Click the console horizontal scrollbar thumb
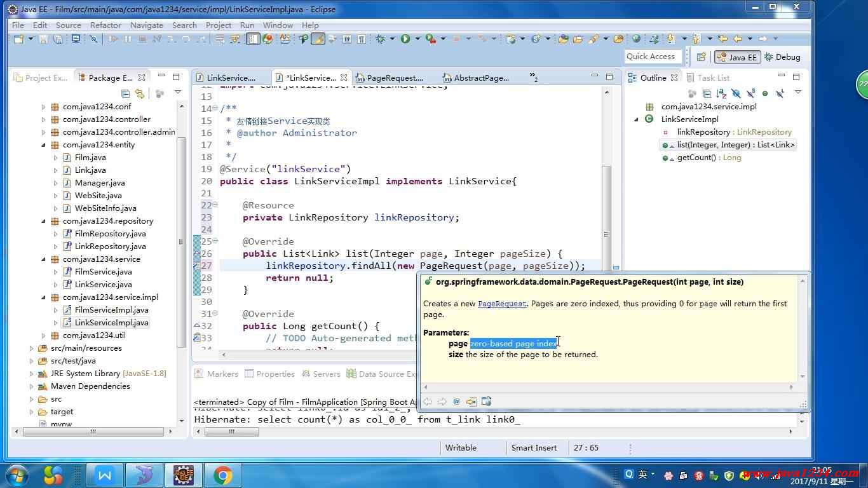This screenshot has width=868, height=488. coord(231,431)
